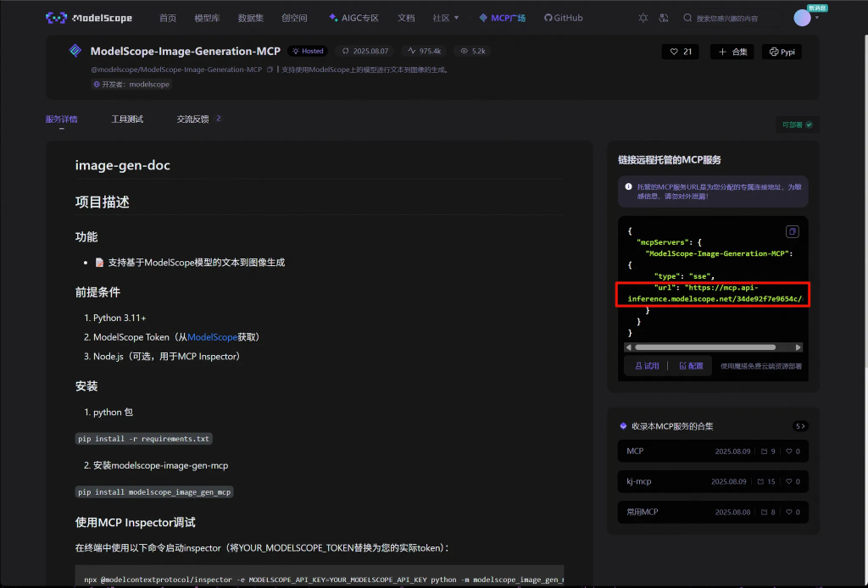868x588 pixels.
Task: Click the "type": "sse" config line
Action: pyautogui.click(x=684, y=276)
